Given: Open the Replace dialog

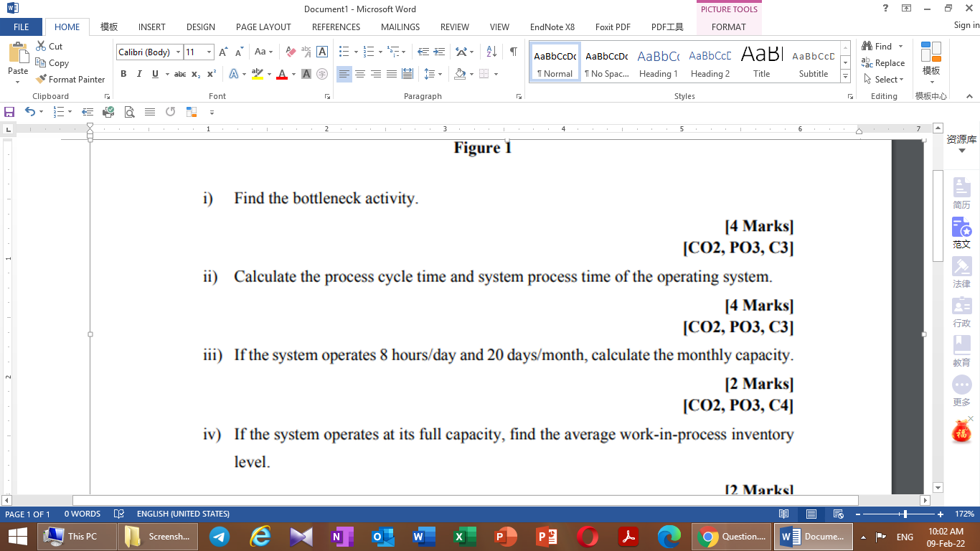Looking at the screenshot, I should [883, 62].
